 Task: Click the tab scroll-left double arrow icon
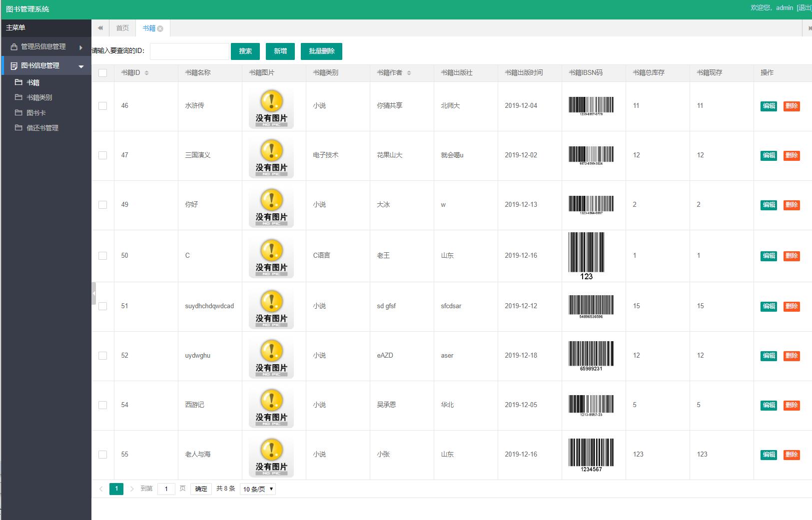(100, 28)
